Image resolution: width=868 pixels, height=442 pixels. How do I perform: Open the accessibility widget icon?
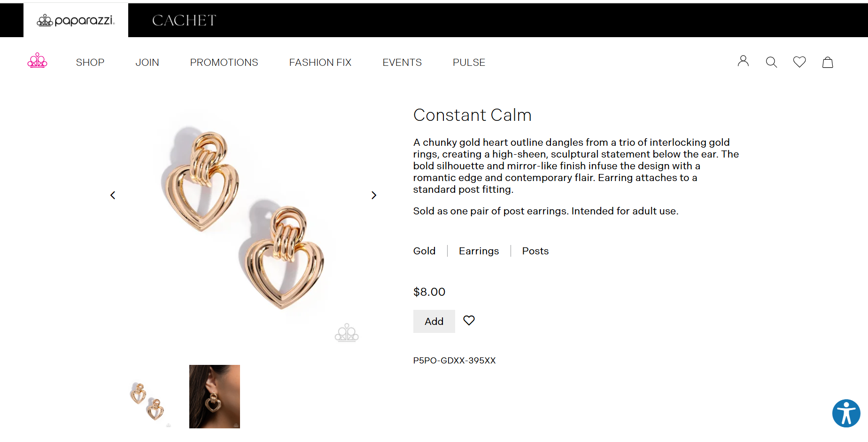(x=846, y=413)
